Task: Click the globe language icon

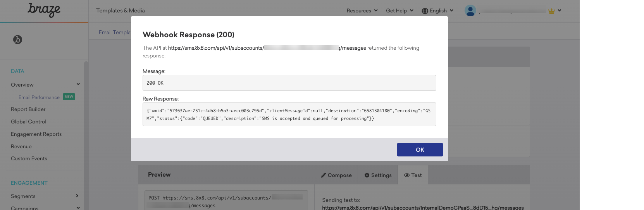Action: [425, 11]
